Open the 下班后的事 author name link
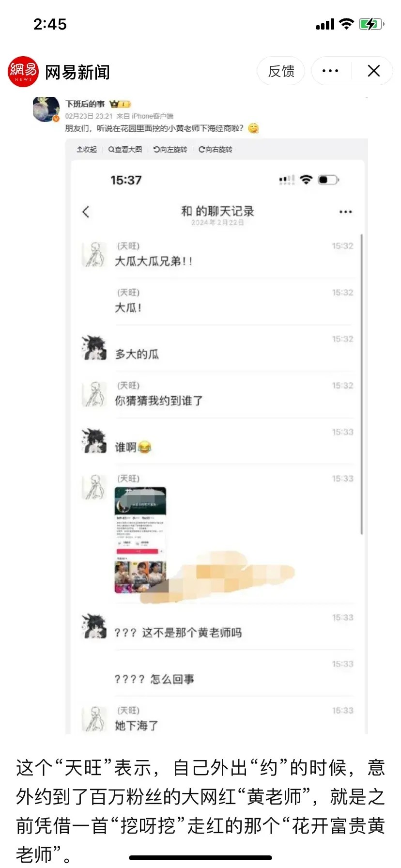The height and width of the screenshot is (868, 401). point(85,104)
